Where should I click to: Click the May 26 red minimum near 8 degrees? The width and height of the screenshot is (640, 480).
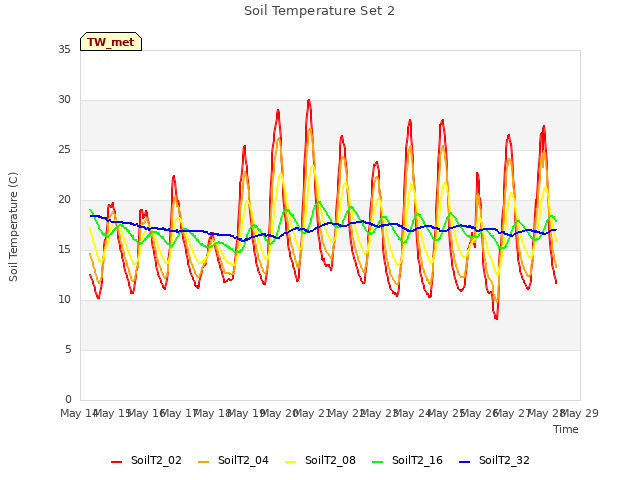coord(496,318)
